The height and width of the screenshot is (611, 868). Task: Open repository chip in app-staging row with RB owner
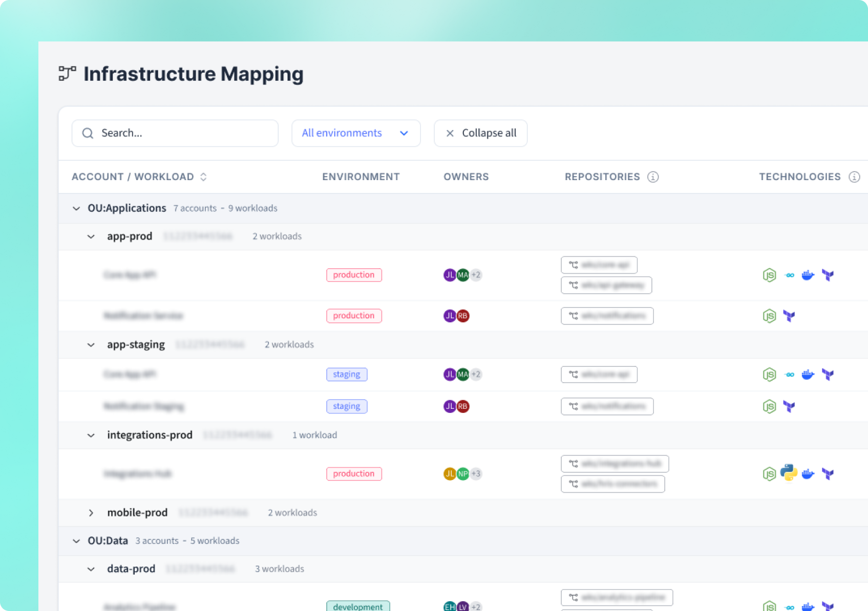607,407
